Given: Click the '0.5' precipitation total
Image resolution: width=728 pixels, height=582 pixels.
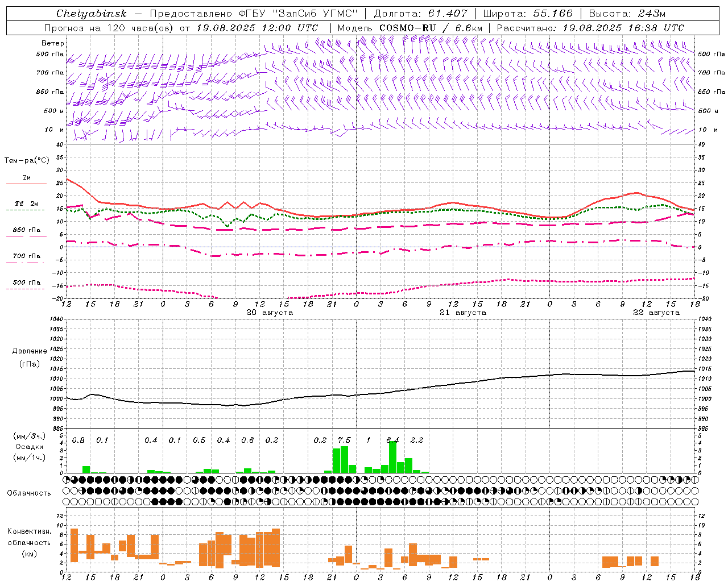Looking at the screenshot, I should tap(199, 440).
